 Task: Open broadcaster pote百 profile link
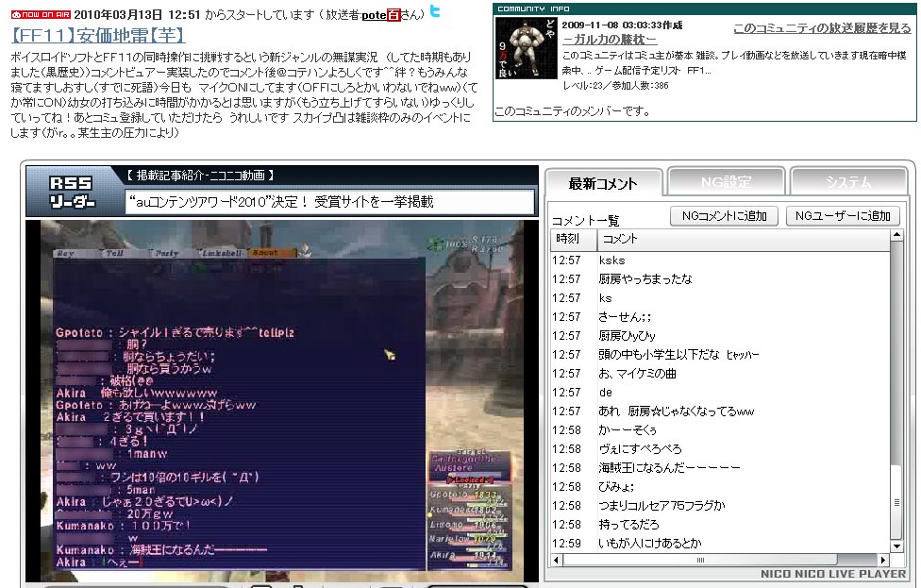click(381, 15)
